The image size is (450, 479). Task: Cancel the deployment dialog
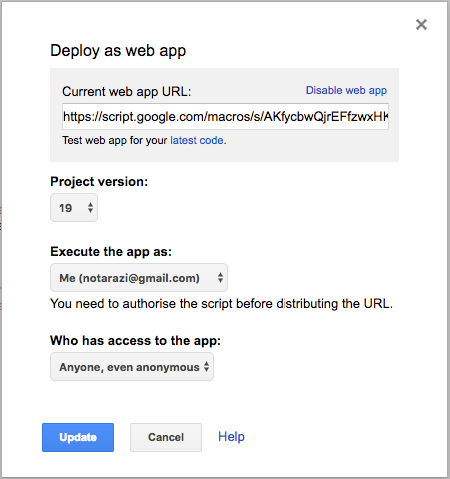[x=166, y=437]
